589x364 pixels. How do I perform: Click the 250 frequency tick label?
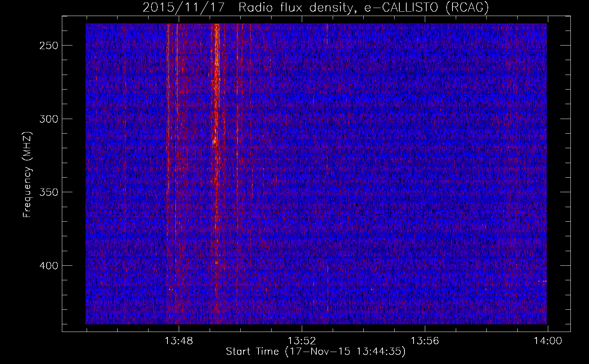pos(49,45)
